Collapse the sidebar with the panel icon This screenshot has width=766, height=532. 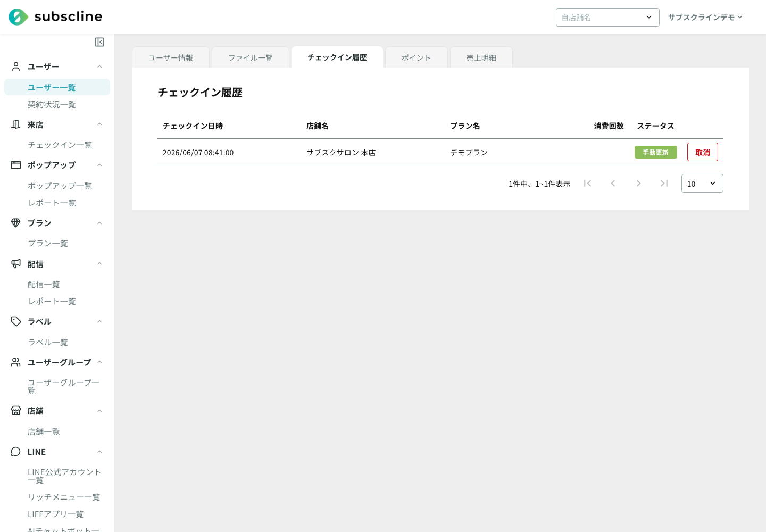click(99, 42)
